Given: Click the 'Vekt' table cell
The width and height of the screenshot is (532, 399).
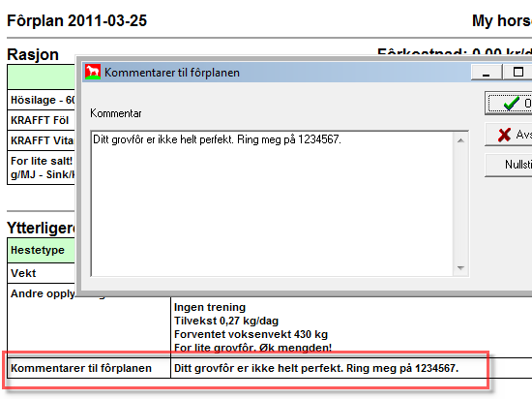Looking at the screenshot, I should click(42, 273).
